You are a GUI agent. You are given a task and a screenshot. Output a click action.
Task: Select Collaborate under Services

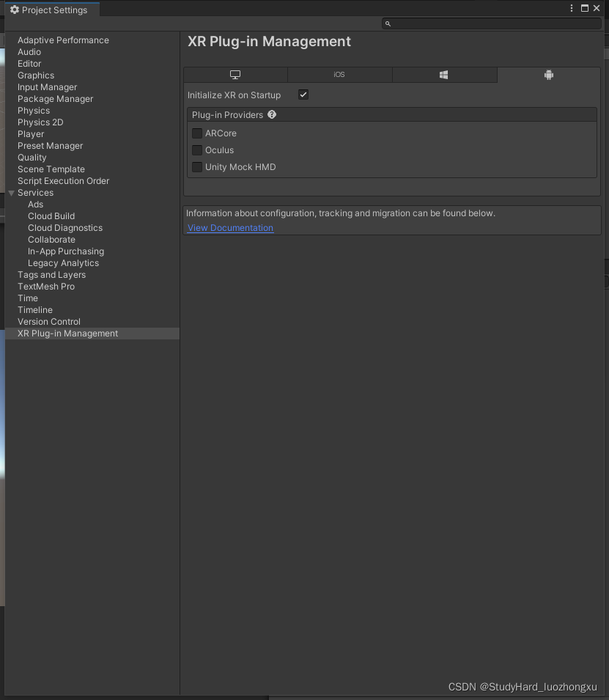tap(51, 239)
